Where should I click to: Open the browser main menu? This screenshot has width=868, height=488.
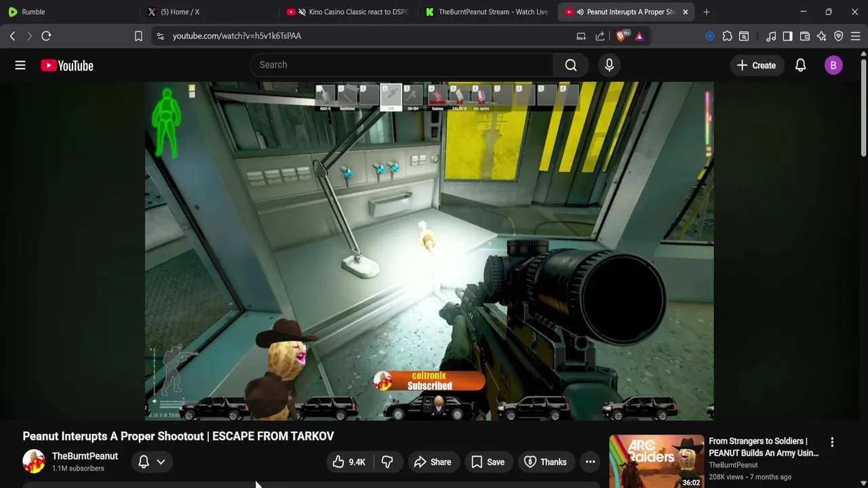856,36
